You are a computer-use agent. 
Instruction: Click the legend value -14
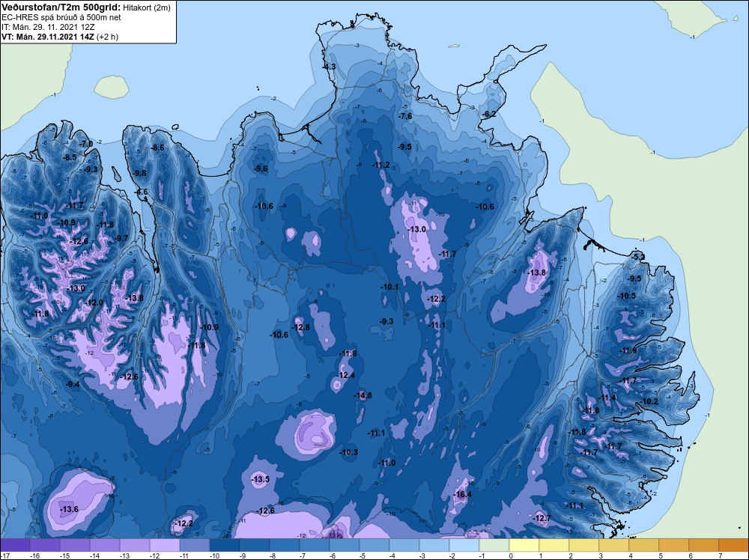coord(94,556)
